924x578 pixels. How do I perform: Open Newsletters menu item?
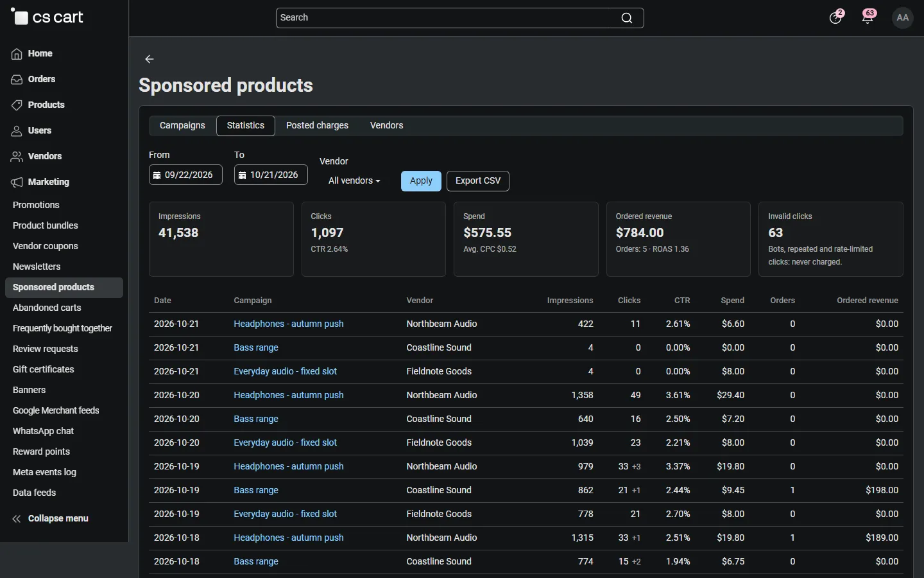click(x=37, y=267)
